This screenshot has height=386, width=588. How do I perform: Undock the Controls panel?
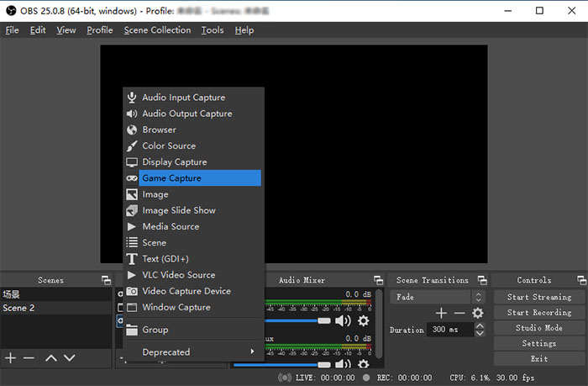581,280
